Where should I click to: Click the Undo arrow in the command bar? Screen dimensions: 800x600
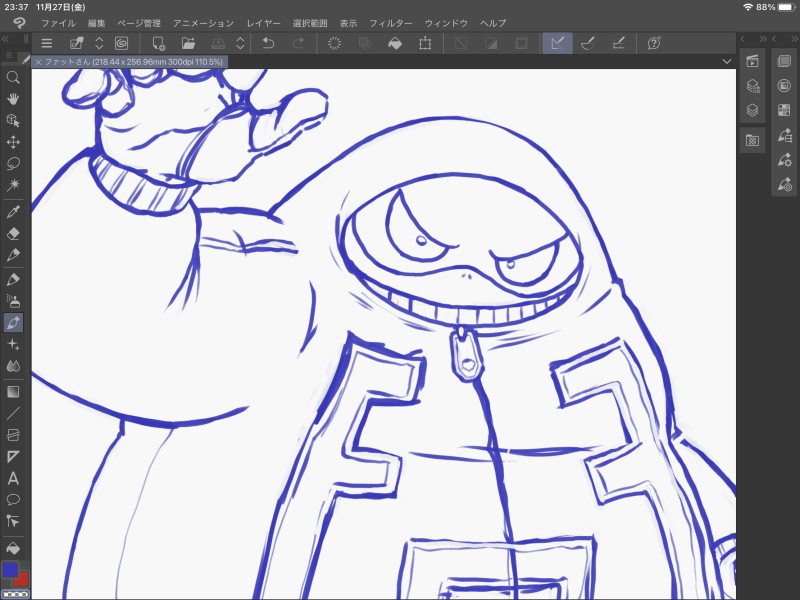point(268,43)
